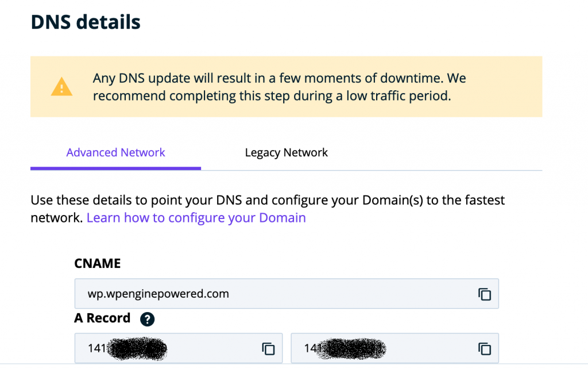Click the redacted portion of first A Record
Screen dimensions: 588x369
pos(138,348)
